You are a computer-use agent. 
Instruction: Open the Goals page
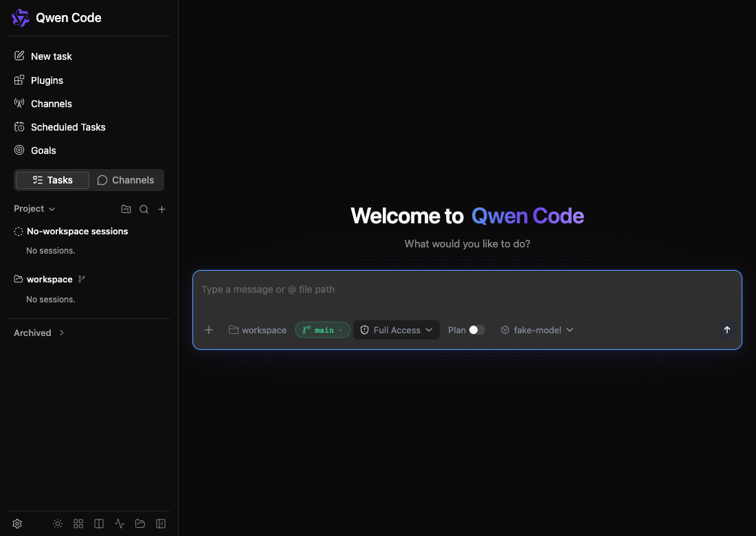click(35, 150)
